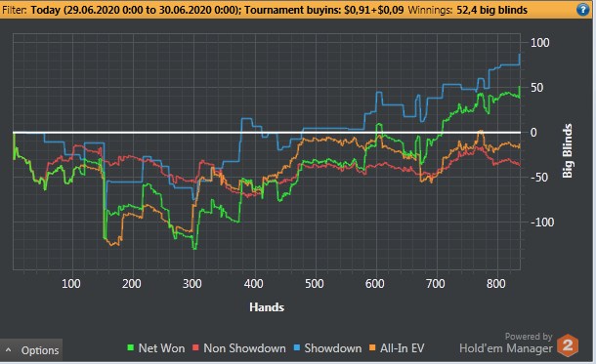Click the Winnings 52,4 big blinds value
Viewport: 596px width, 364px height.
tap(491, 10)
